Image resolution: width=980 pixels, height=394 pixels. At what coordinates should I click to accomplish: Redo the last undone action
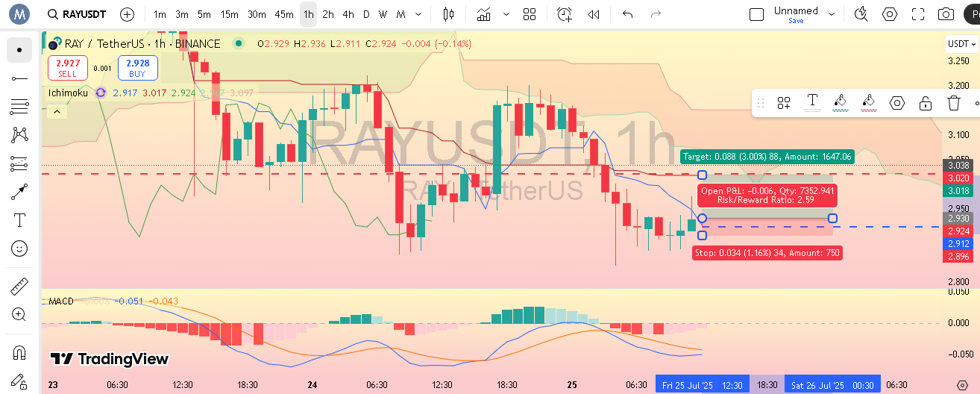click(x=656, y=14)
